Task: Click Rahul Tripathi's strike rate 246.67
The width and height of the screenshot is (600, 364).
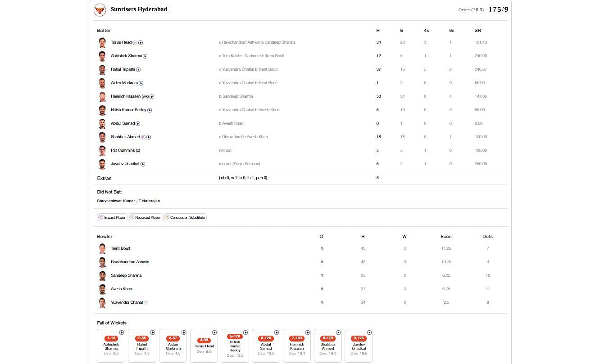Action: (481, 69)
